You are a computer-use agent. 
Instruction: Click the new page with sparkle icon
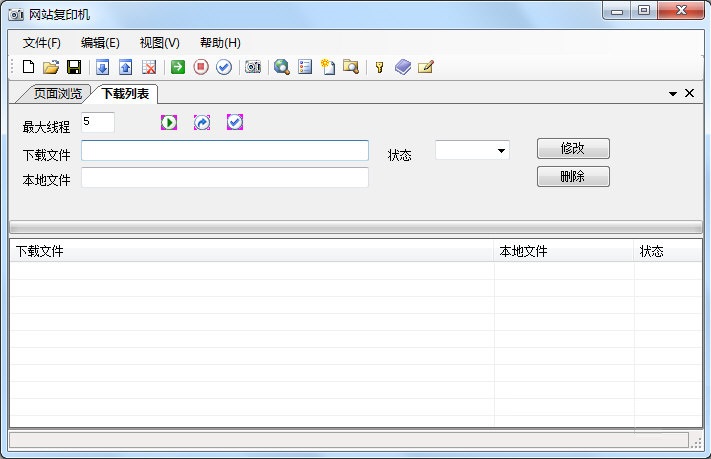tap(328, 67)
